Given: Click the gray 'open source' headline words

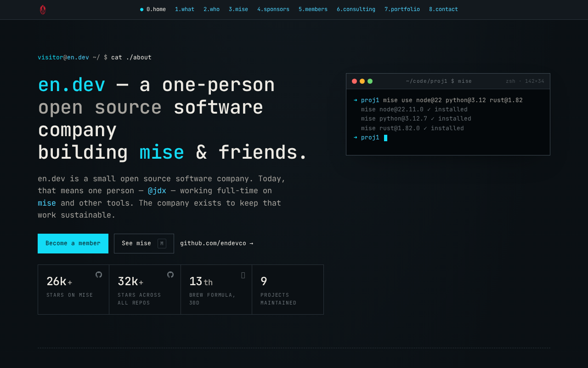Looking at the screenshot, I should click(100, 107).
